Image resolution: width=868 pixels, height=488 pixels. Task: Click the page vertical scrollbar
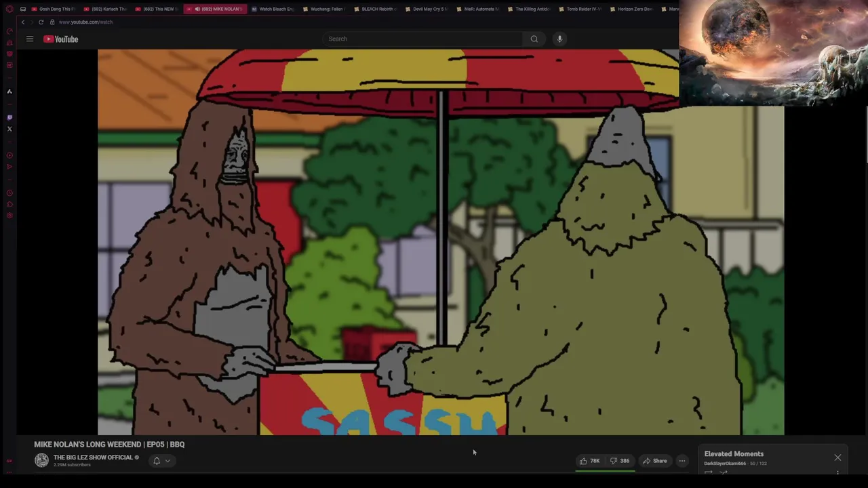point(866,136)
